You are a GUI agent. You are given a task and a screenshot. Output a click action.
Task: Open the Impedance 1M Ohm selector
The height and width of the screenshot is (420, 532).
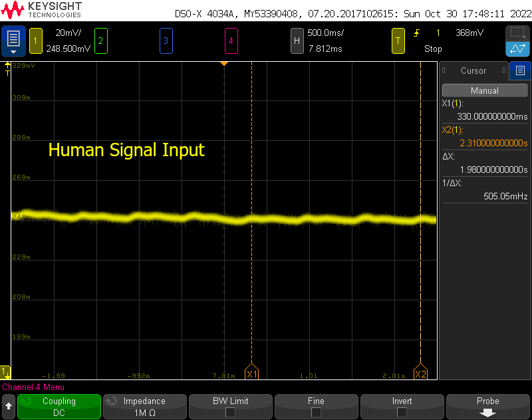point(144,406)
